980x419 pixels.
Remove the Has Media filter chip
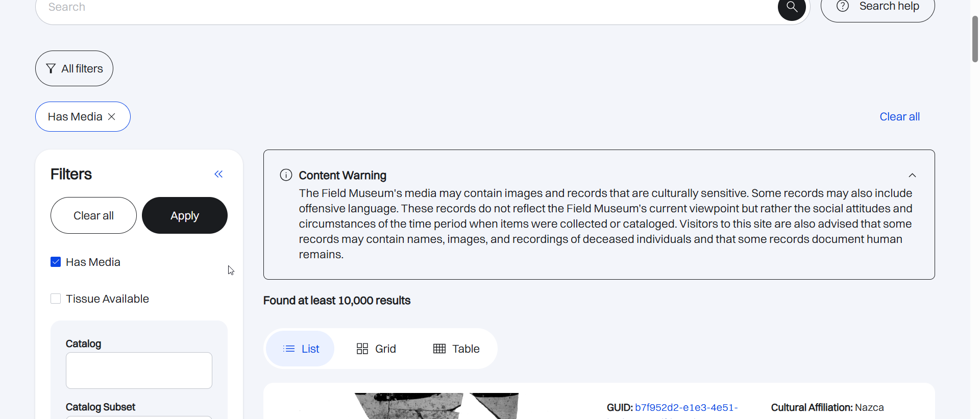[x=112, y=117]
